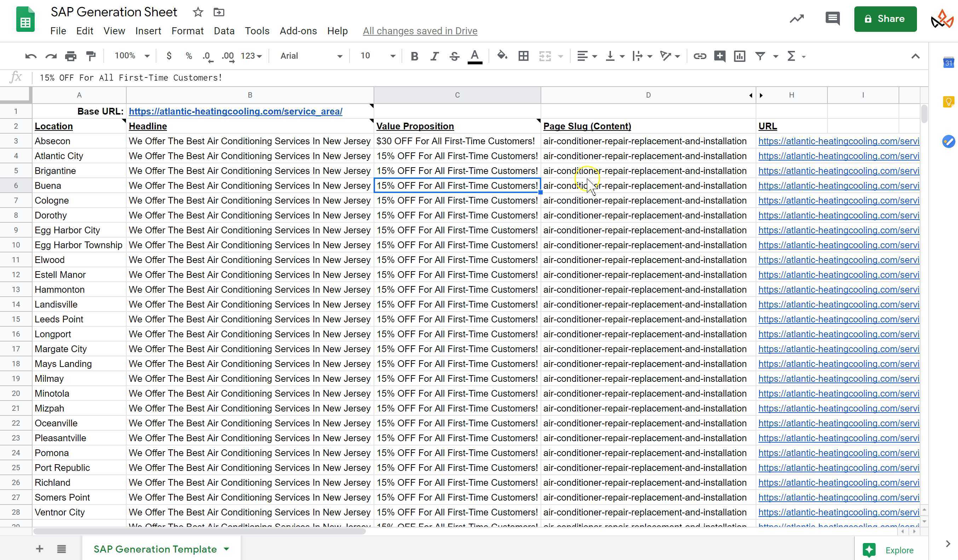Star the SAP Generation Sheet document
The height and width of the screenshot is (560, 958).
pos(198,12)
